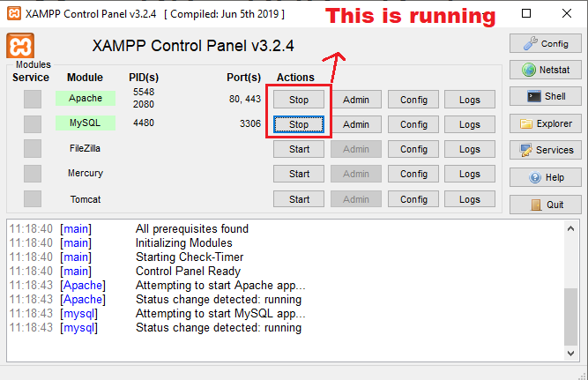Open FileZilla Logs menu
Screen dimensions: 588x380
(470, 149)
